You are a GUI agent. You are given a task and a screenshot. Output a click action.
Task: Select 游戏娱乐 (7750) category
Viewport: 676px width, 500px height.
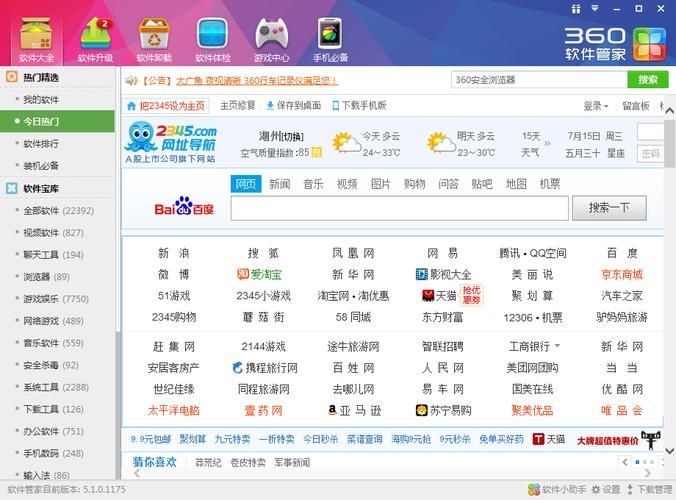click(57, 299)
